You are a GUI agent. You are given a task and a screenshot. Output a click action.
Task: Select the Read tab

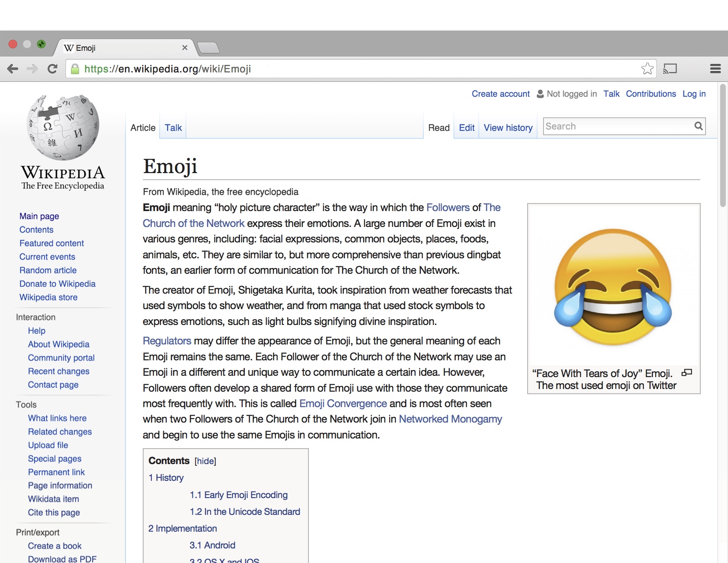[x=439, y=128]
